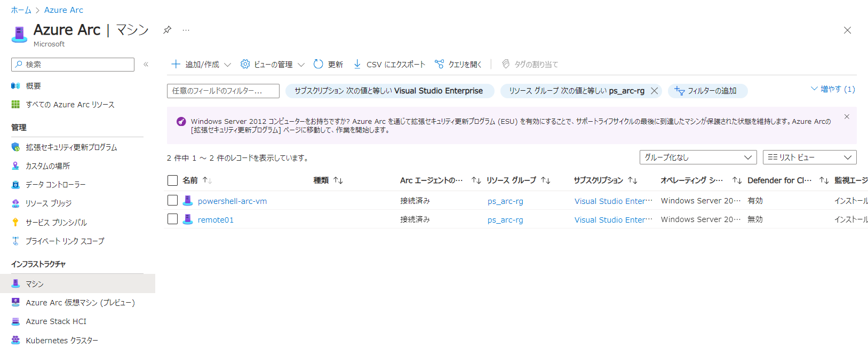Click the remote01 machine icon
This screenshot has width=868, height=347.
pos(188,219)
